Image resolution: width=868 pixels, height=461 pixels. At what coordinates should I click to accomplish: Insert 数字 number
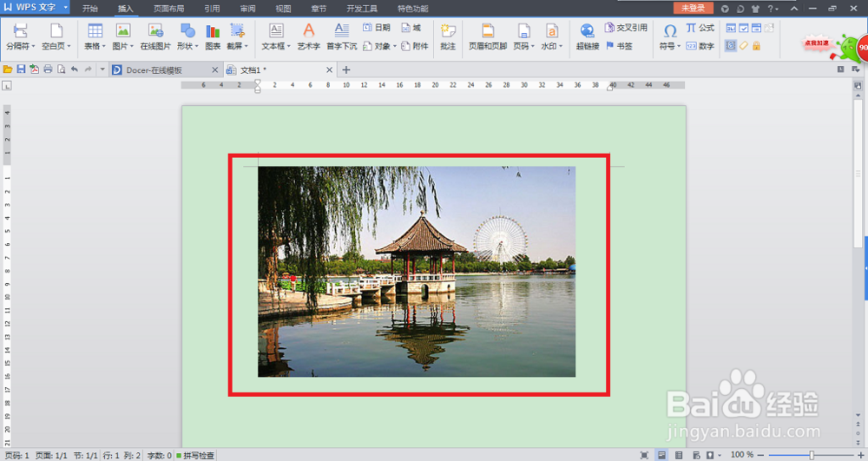tap(700, 46)
